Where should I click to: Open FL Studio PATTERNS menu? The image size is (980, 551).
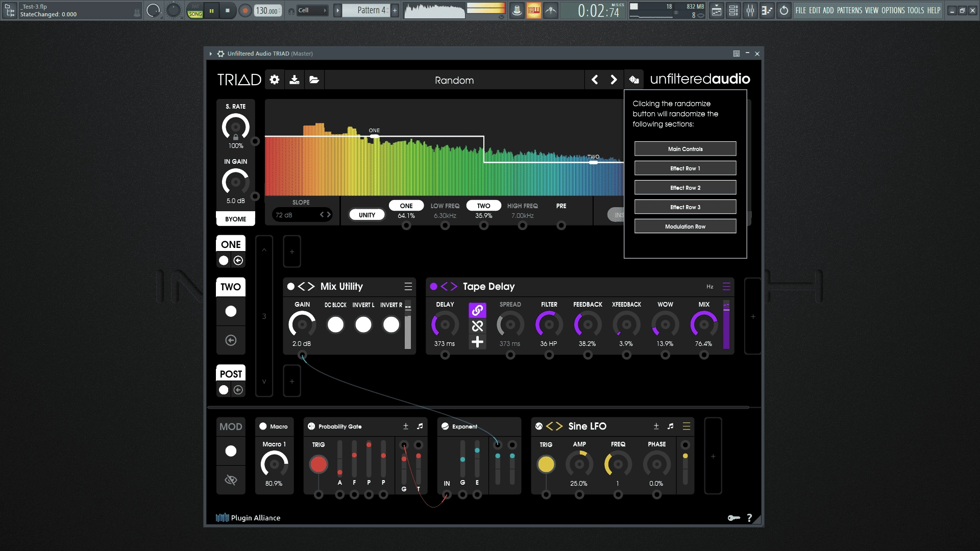[x=849, y=10]
